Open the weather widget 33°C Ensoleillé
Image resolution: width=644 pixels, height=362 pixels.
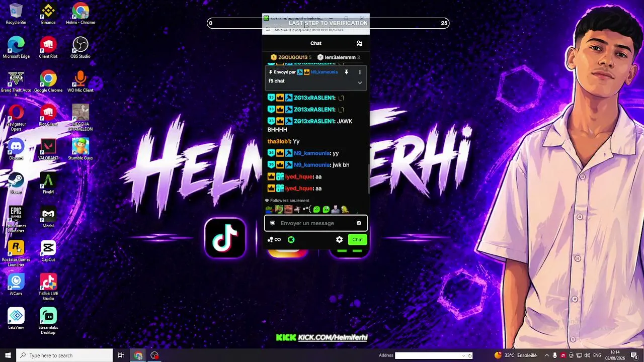tap(515, 355)
